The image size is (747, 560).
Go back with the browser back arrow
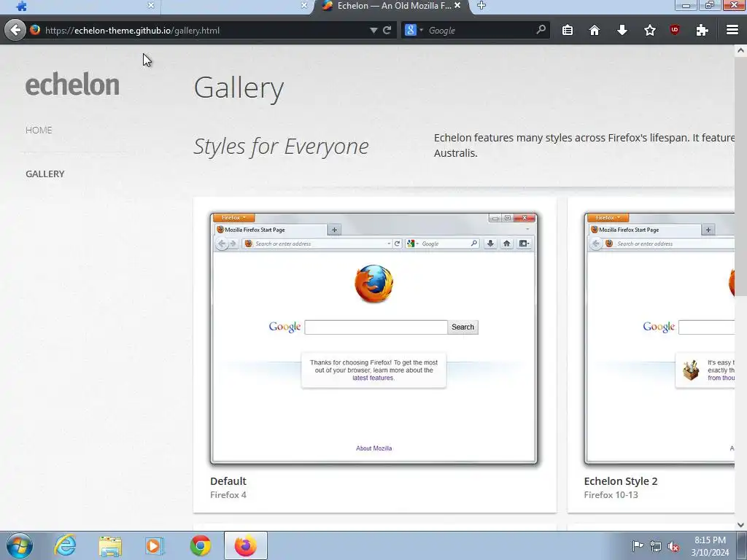click(x=15, y=30)
